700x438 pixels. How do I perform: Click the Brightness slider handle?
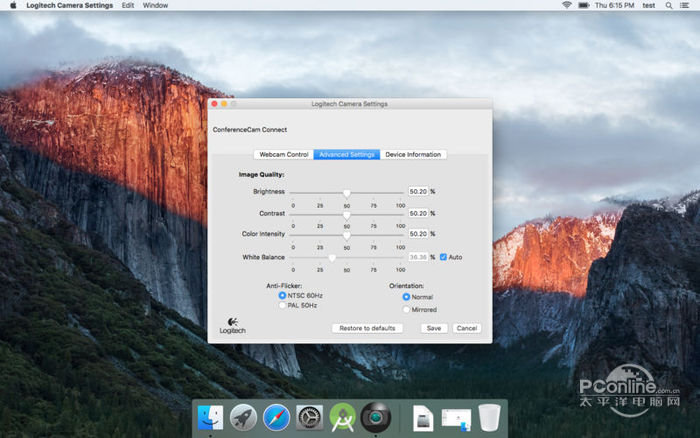[347, 192]
